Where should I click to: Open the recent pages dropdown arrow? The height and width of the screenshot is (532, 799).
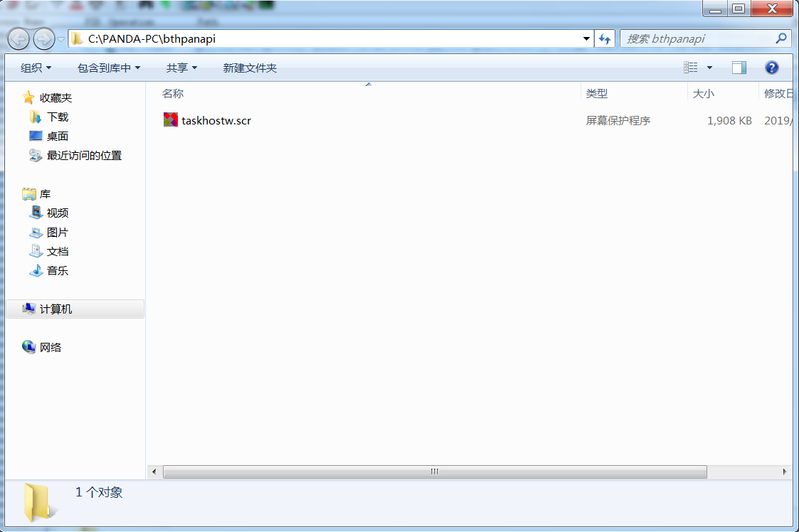click(x=60, y=39)
